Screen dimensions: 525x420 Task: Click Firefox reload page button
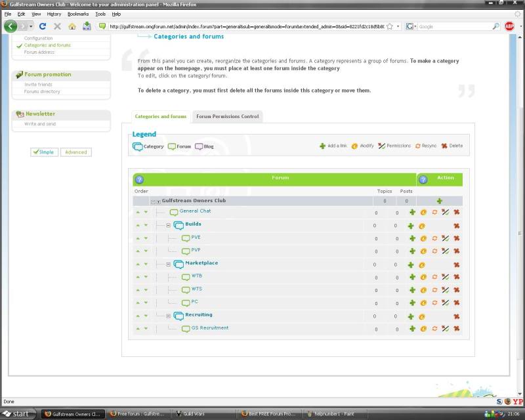coord(43,26)
